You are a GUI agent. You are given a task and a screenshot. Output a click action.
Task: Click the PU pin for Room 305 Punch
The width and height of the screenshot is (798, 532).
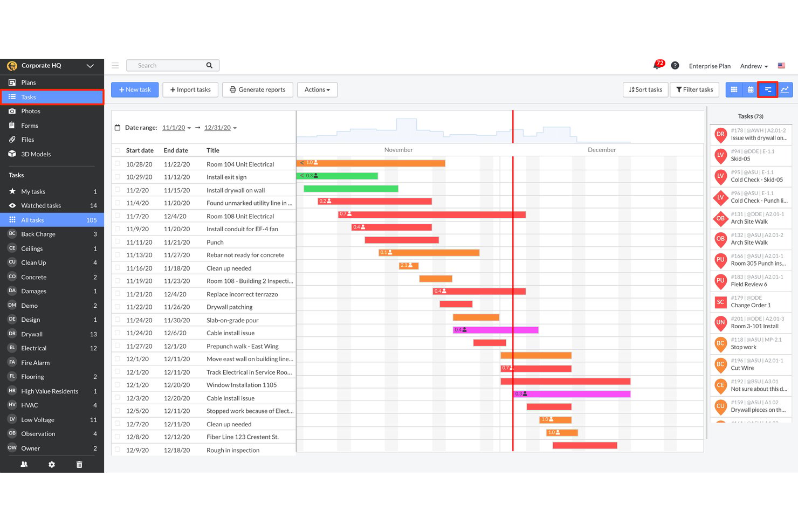(x=720, y=260)
